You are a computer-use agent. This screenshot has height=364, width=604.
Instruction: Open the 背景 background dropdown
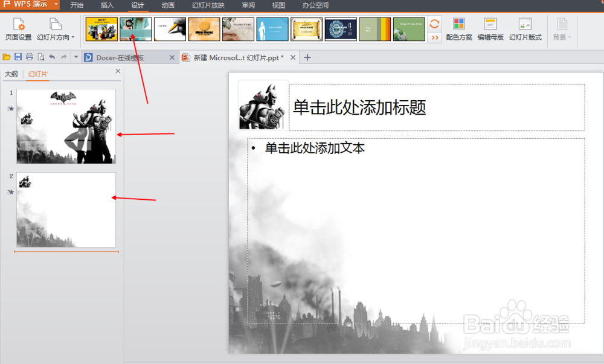562,29
